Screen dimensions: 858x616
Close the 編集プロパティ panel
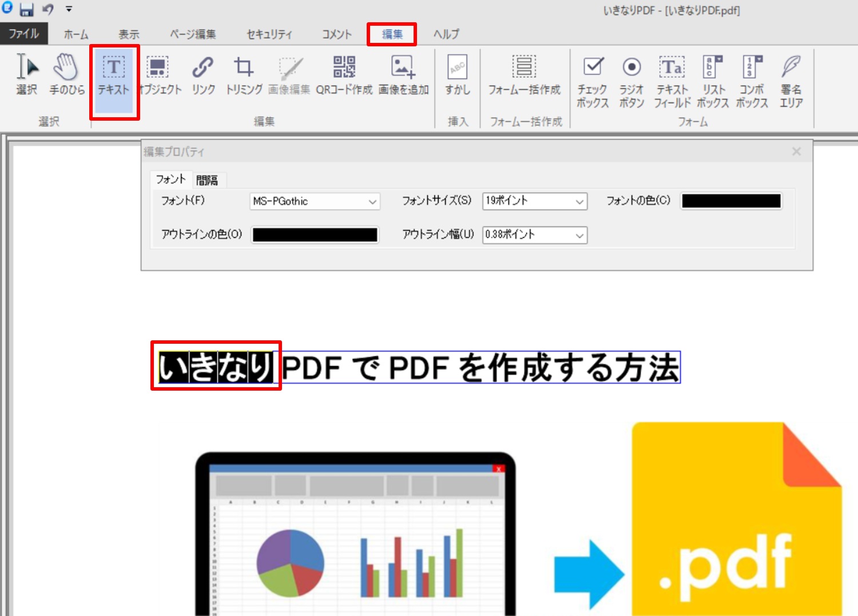pyautogui.click(x=796, y=152)
